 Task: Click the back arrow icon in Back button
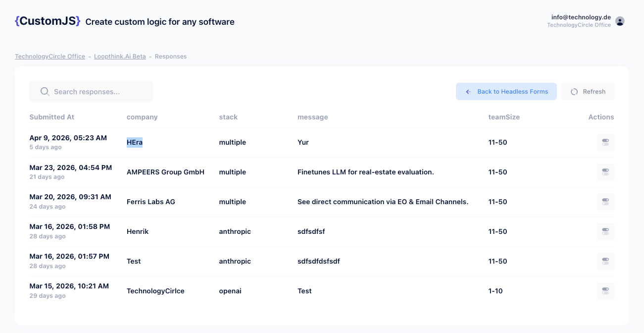(x=468, y=91)
